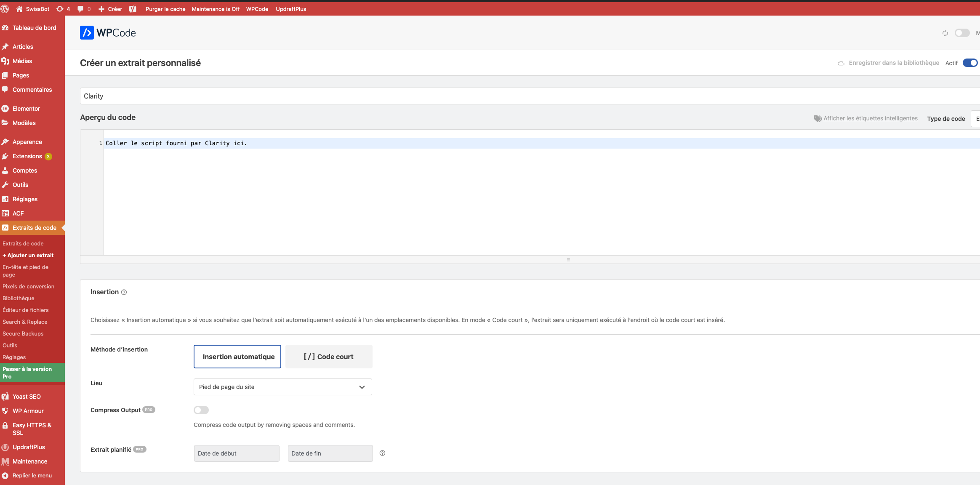Disable the Actif snippet toggle

click(x=970, y=63)
